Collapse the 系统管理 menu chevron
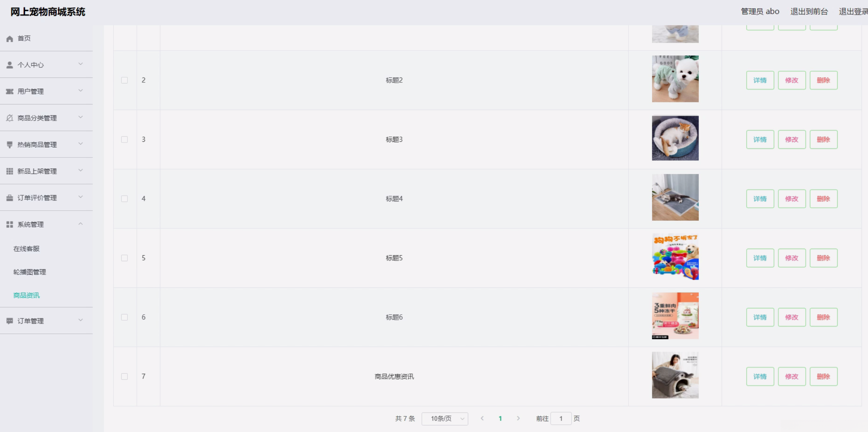The width and height of the screenshot is (868, 432). 81,224
